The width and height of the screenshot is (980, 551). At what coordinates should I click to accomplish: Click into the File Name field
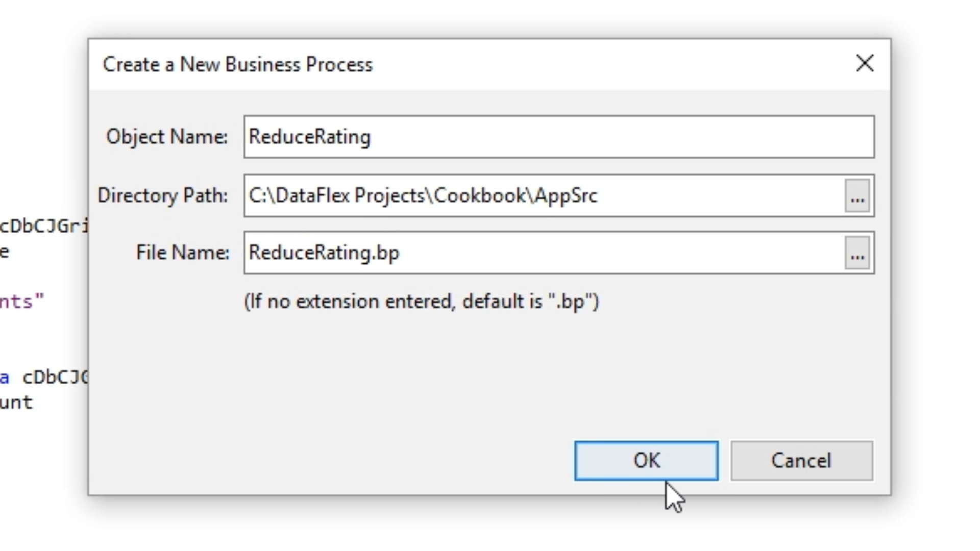[543, 253]
